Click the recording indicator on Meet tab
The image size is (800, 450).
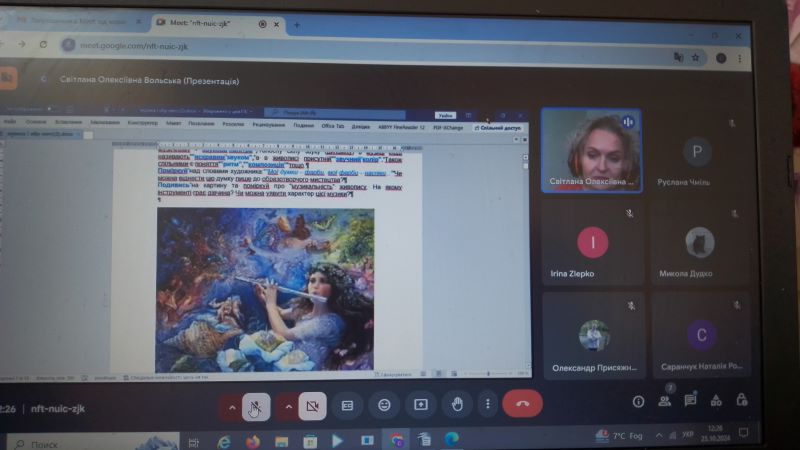tap(262, 24)
